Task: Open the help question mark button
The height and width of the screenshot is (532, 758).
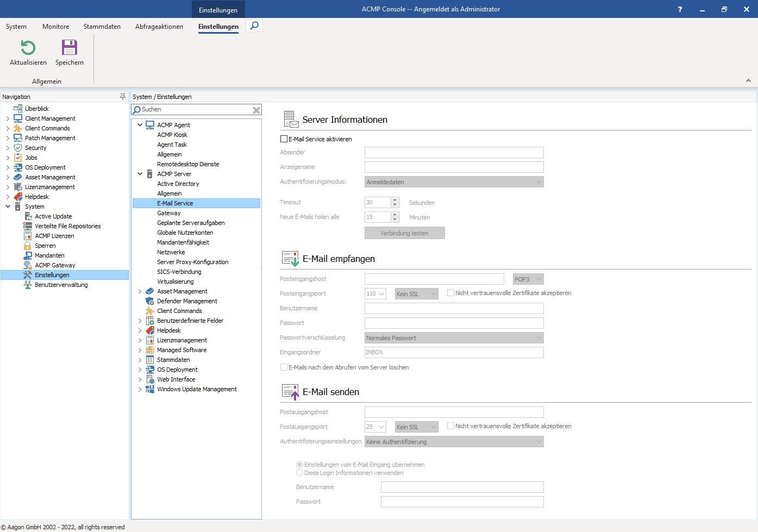Action: (x=680, y=9)
